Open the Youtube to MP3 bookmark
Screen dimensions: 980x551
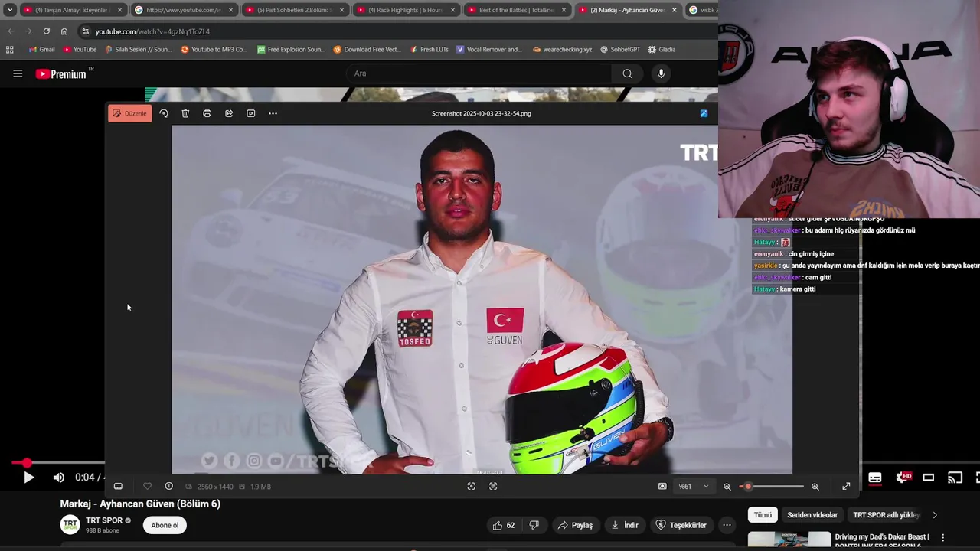pos(214,50)
